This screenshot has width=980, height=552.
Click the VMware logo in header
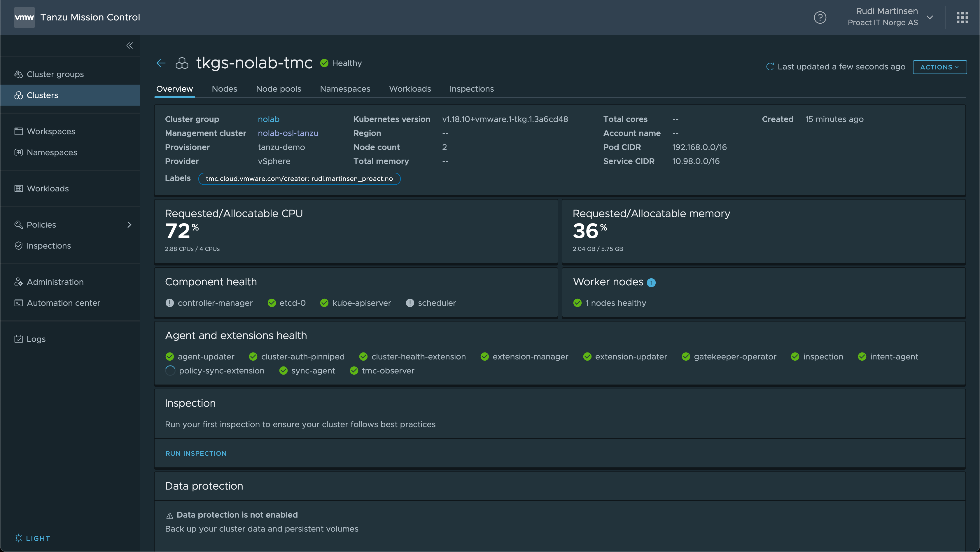(24, 18)
